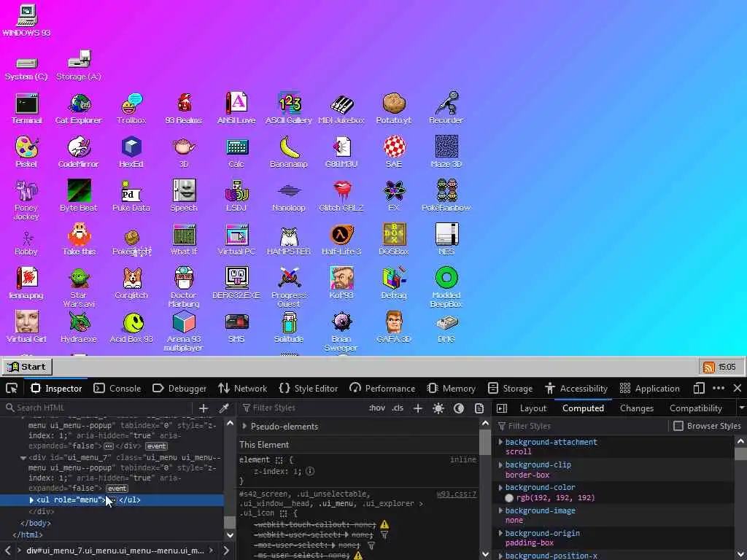Screen dimensions: 747x560
Task: Open the Half-Life 3 icon
Action: (x=341, y=239)
